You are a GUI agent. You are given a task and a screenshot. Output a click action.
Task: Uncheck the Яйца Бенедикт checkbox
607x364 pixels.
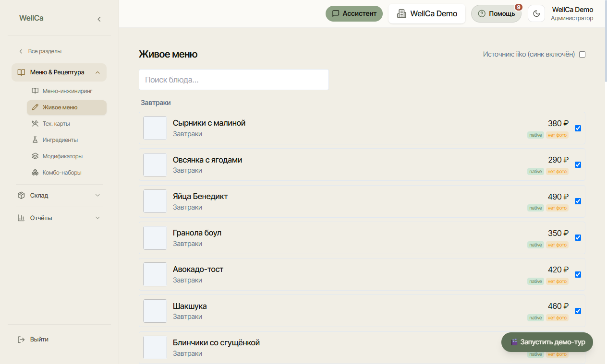578,201
